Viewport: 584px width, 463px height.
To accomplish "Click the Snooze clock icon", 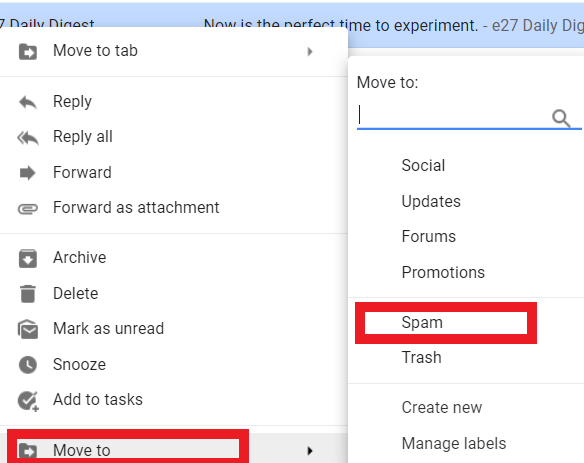I will coord(28,365).
